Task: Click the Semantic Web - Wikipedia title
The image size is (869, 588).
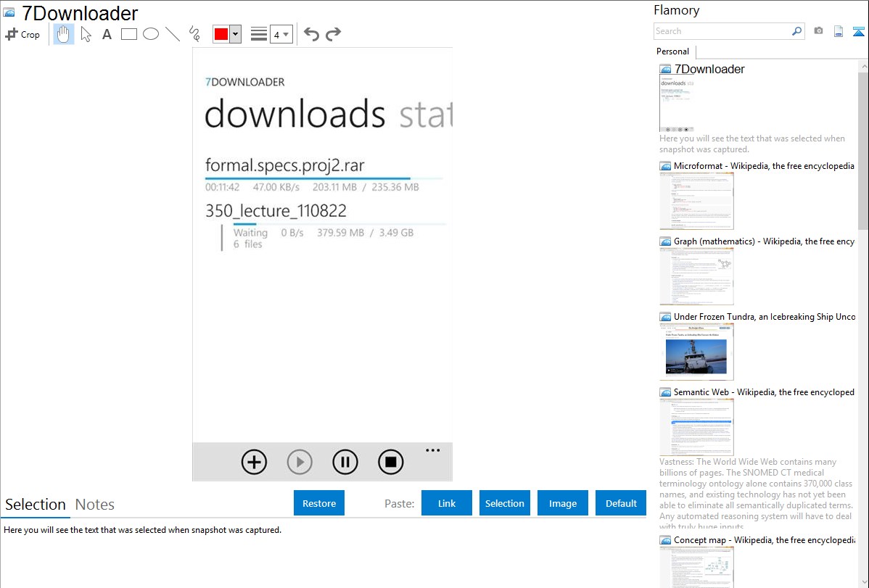Action: click(764, 392)
